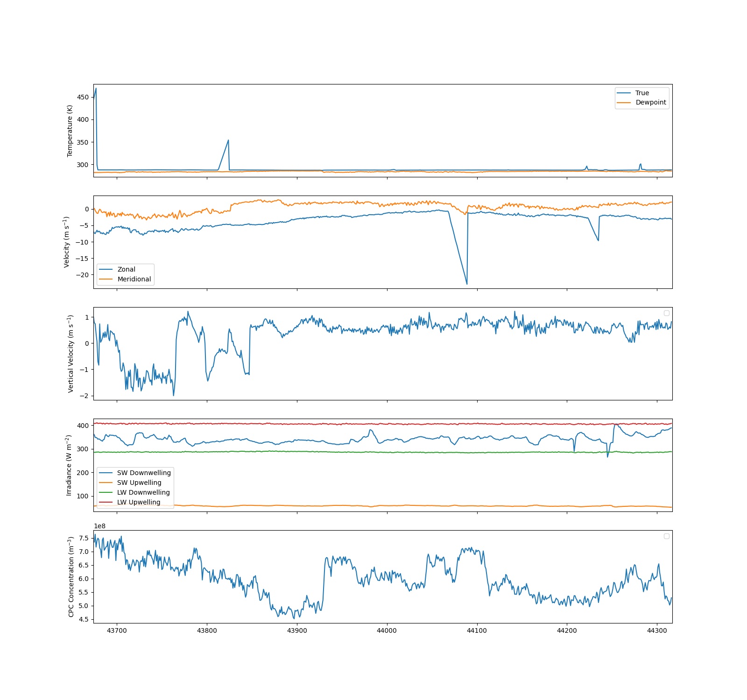Image resolution: width=747 pixels, height=700 pixels.
Task: Click the 'LW Downwelling' legend entry
Action: coord(143,492)
